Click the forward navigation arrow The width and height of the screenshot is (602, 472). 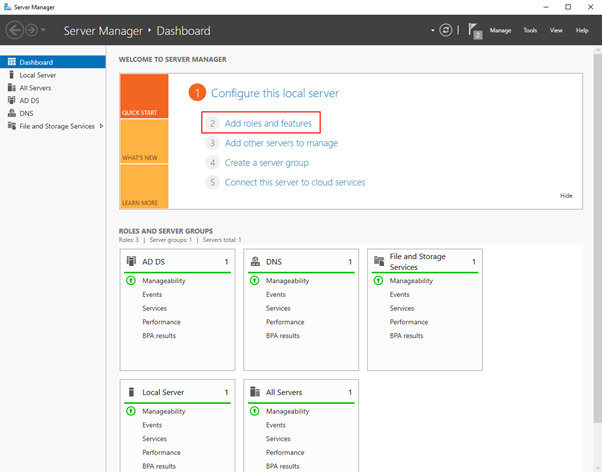pyautogui.click(x=31, y=30)
